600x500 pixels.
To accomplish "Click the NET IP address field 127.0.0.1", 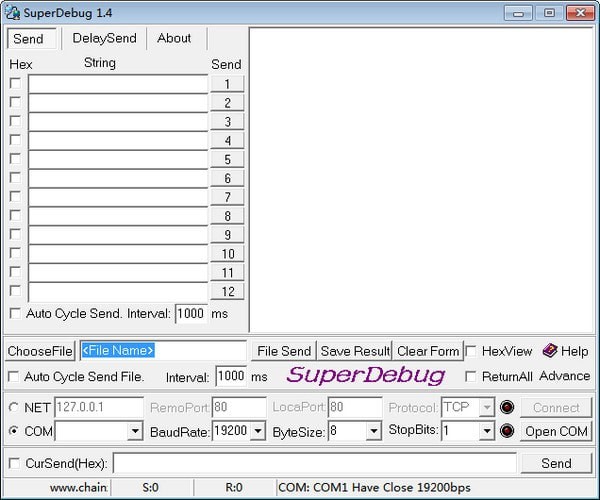I will (x=99, y=407).
